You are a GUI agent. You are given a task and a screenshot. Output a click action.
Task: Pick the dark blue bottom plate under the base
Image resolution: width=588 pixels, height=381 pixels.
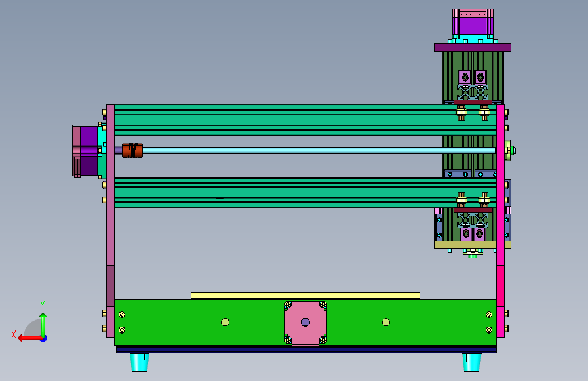coord(307,350)
